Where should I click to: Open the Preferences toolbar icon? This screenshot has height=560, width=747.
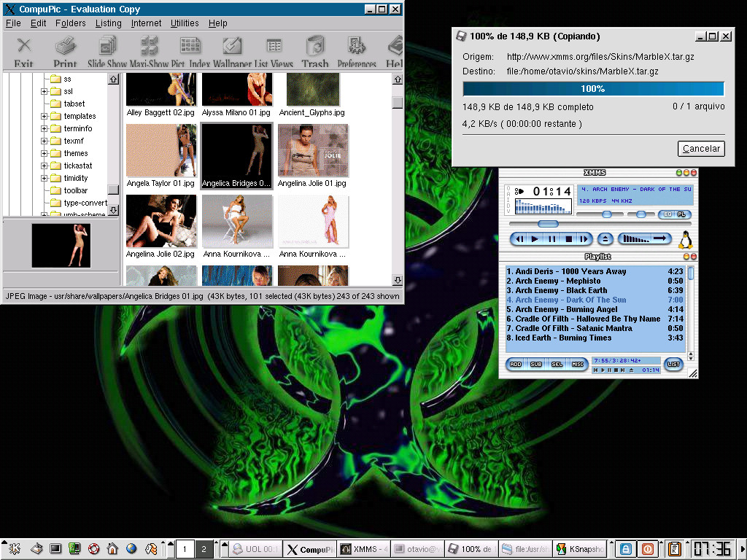357,52
